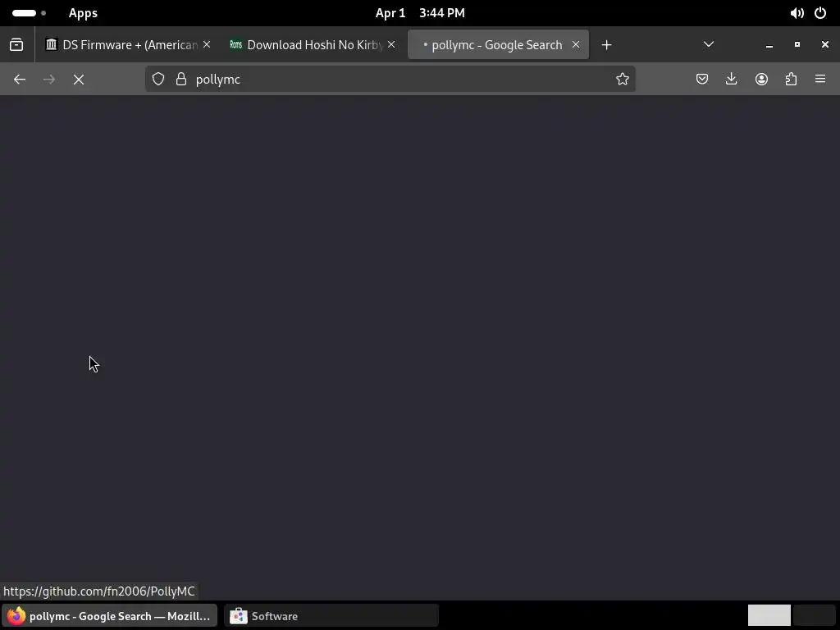Stop loading the page with X button

click(79, 80)
